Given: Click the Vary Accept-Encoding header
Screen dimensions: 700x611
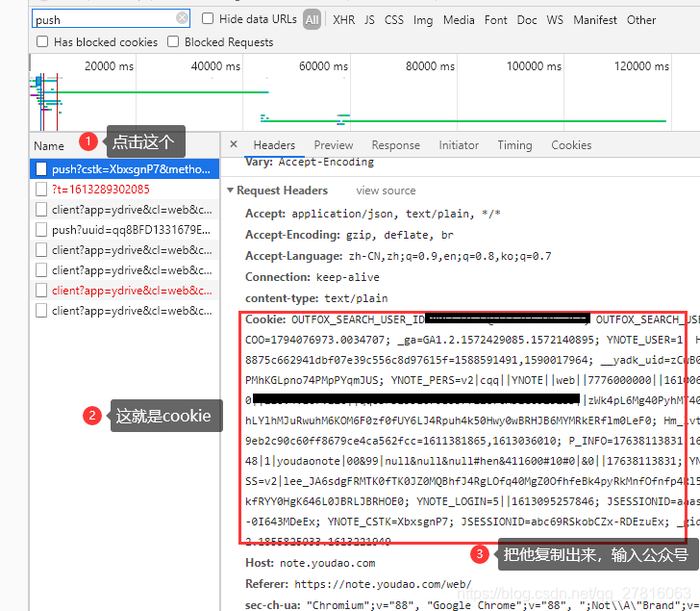Looking at the screenshot, I should pyautogui.click(x=310, y=162).
